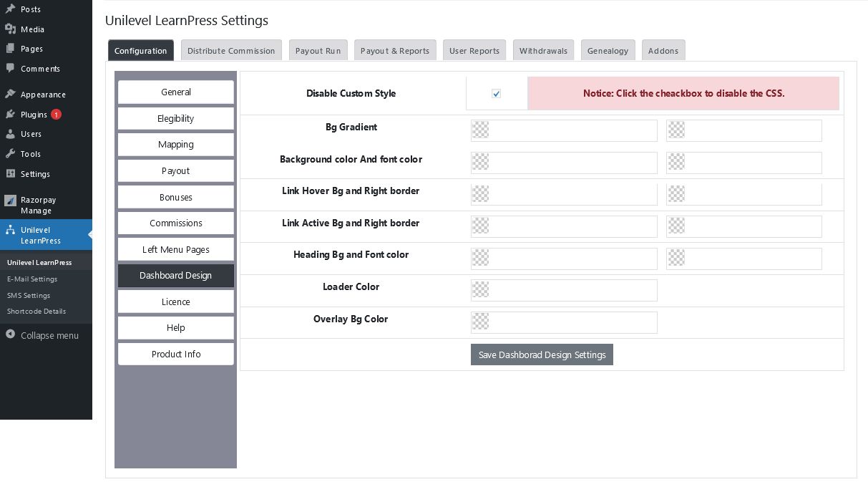Click the Appearance paintbrush icon
The image size is (868, 487).
10,95
